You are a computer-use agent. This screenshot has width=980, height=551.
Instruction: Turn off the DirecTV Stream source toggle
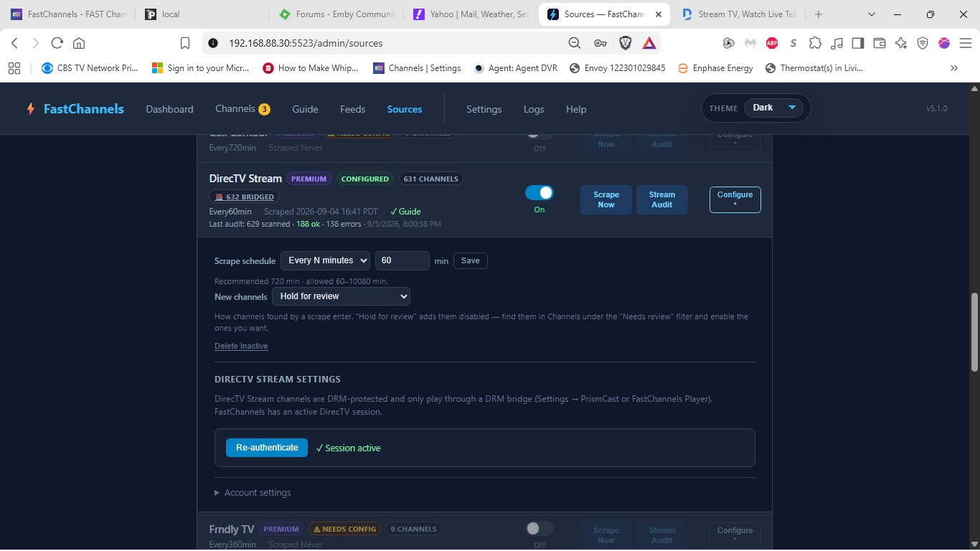point(540,192)
